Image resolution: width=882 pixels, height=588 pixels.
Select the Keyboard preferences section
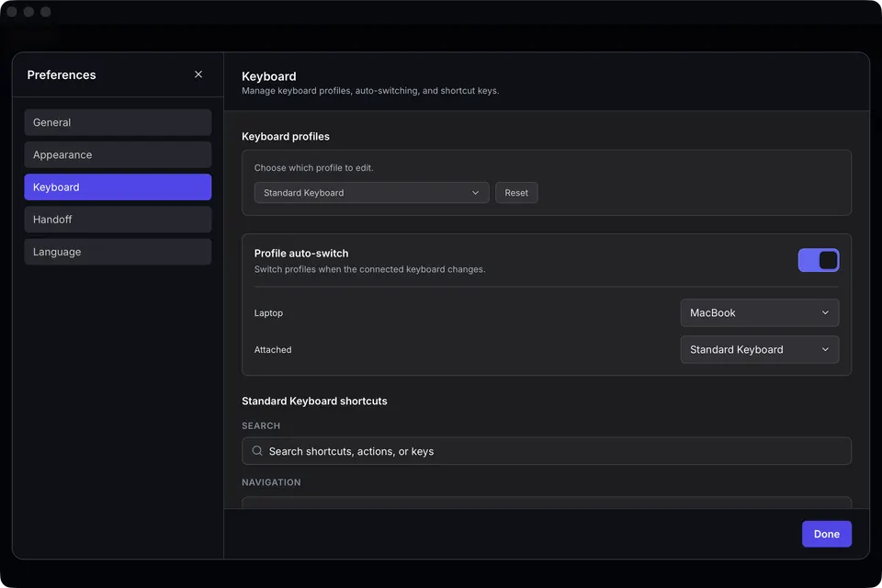118,187
